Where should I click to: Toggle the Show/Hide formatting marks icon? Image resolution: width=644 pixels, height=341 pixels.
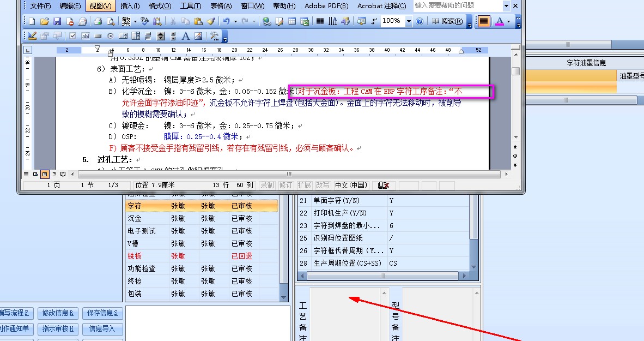374,21
